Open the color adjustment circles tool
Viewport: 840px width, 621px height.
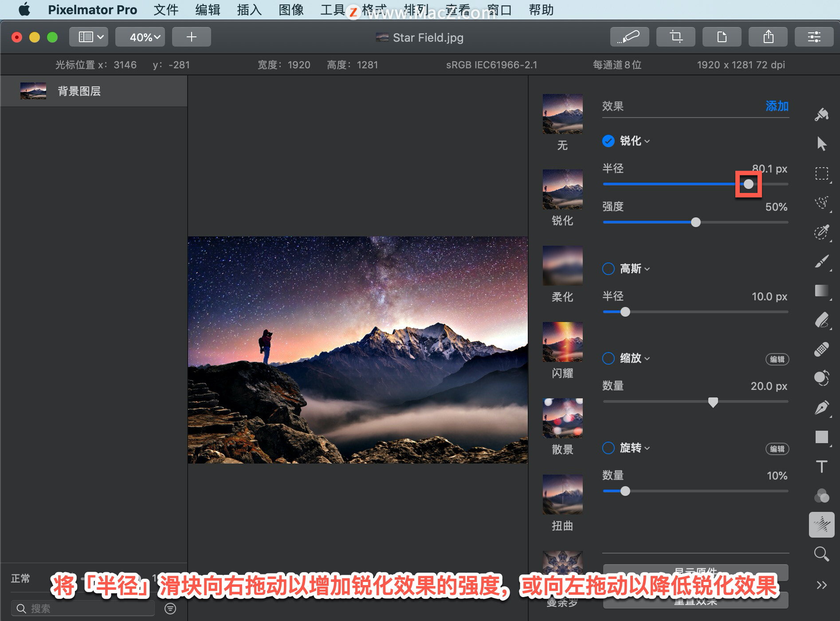[821, 496]
